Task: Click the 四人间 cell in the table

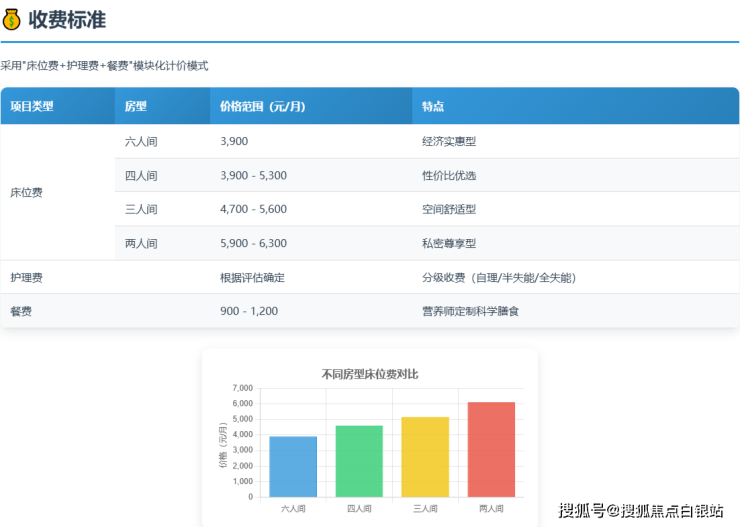Action: click(141, 175)
